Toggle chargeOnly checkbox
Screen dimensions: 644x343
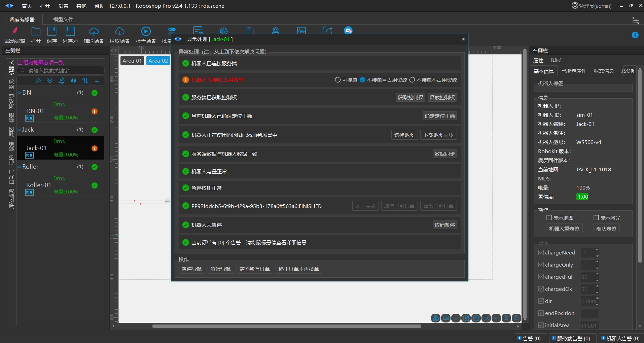541,265
